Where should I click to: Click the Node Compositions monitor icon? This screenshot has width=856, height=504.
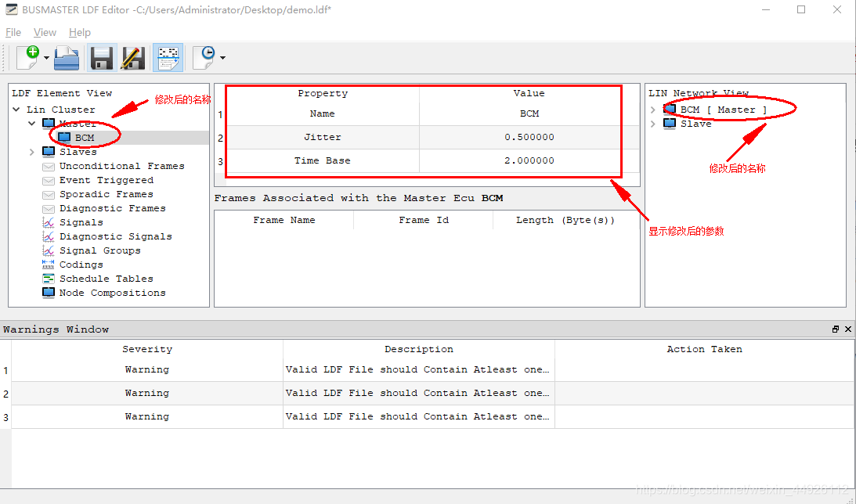click(49, 293)
